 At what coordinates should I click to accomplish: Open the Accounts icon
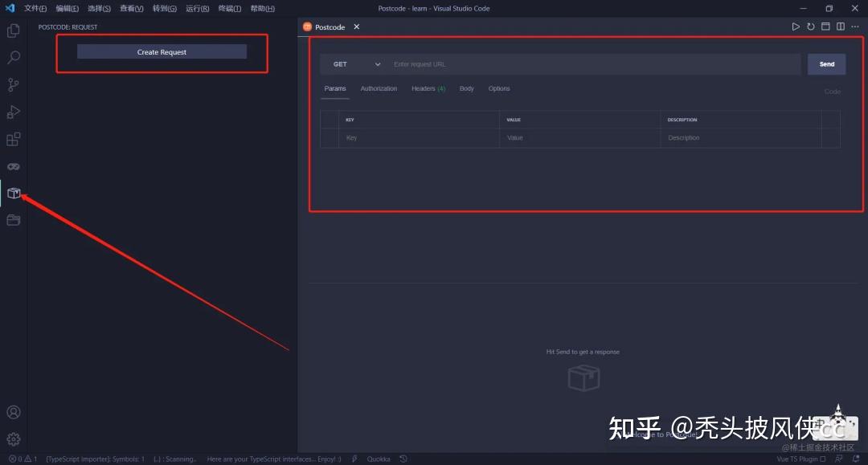pyautogui.click(x=14, y=413)
